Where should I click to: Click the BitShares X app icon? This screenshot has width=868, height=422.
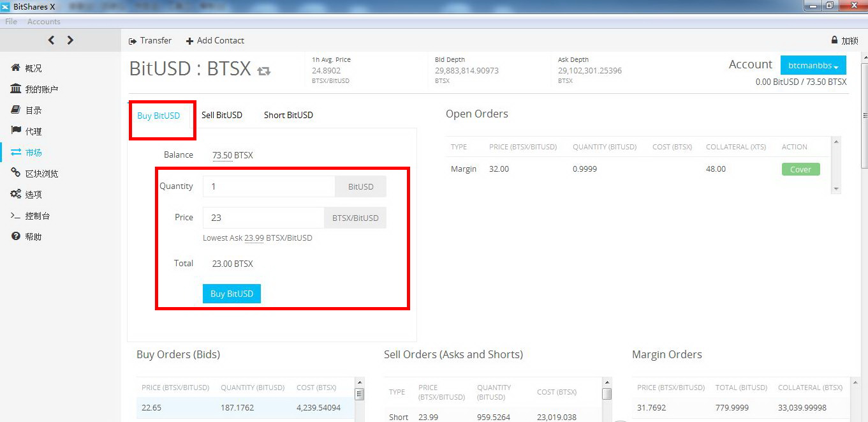pos(6,6)
